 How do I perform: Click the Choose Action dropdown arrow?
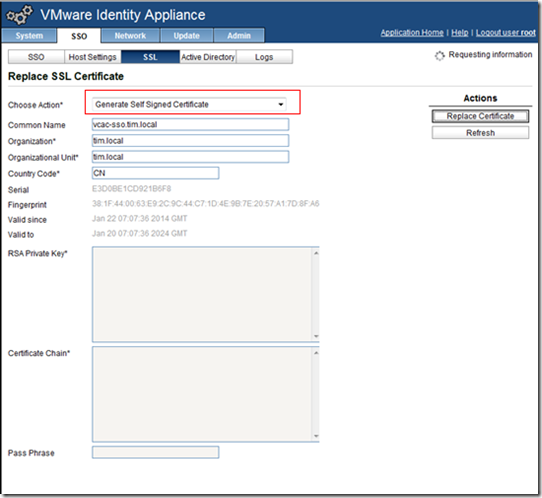(281, 104)
